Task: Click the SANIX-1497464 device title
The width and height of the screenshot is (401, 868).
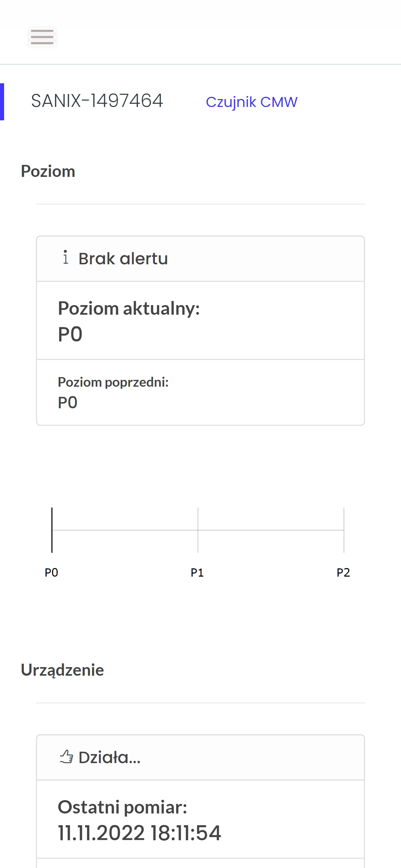Action: pyautogui.click(x=97, y=101)
